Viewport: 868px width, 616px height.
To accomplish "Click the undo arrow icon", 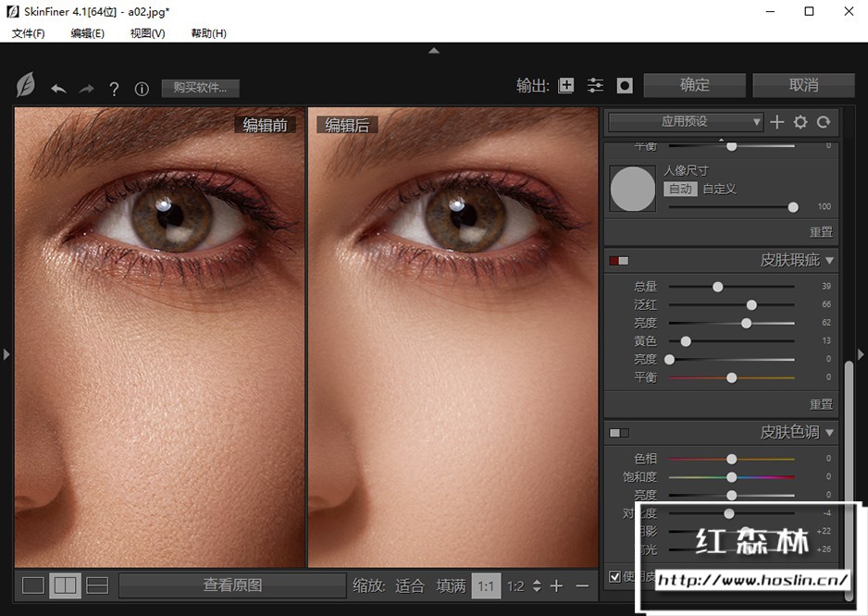I will coord(58,89).
